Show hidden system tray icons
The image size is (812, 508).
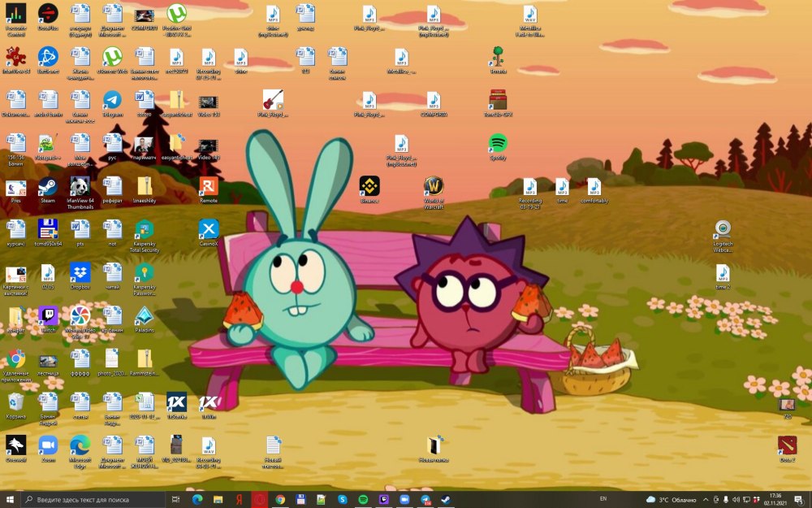click(x=706, y=500)
